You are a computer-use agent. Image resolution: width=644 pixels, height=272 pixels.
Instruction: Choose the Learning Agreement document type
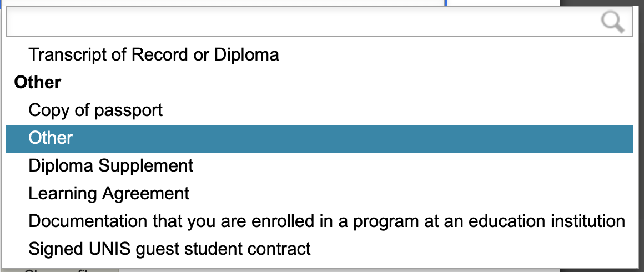coord(320,194)
